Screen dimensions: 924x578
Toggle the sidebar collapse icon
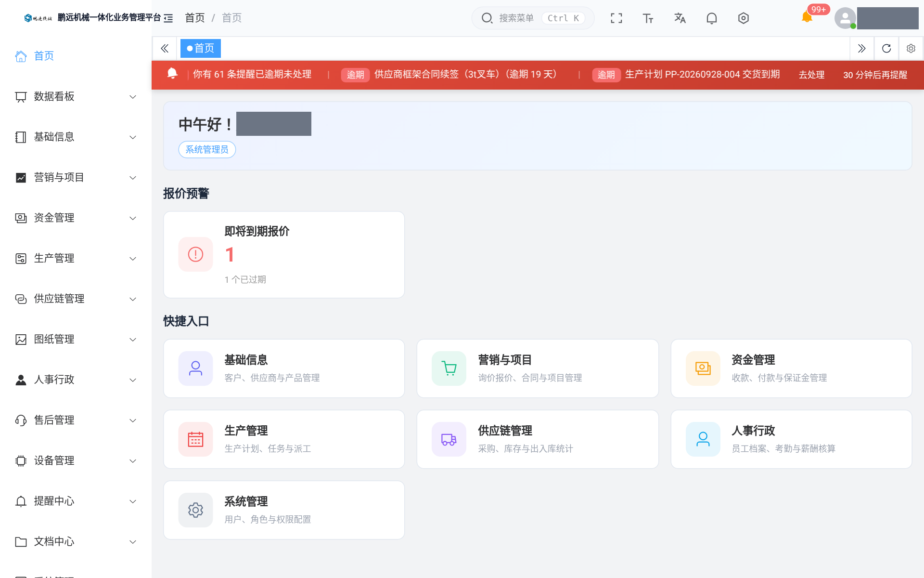point(168,18)
